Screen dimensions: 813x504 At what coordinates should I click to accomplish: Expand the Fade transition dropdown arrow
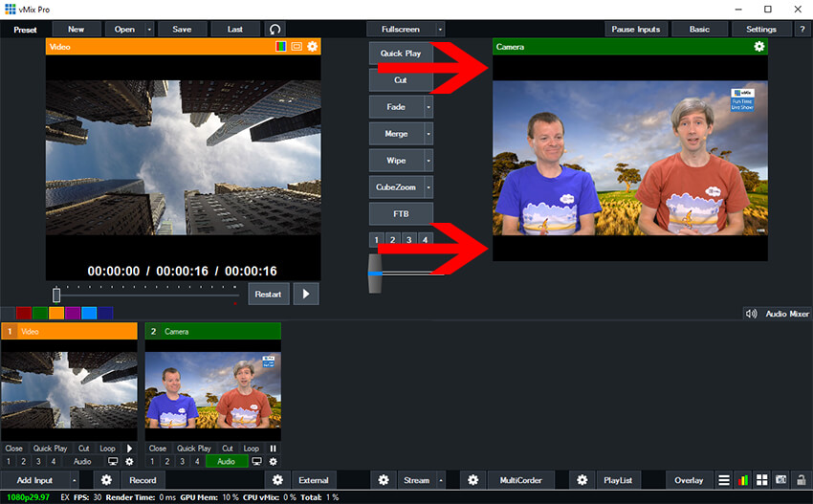click(x=428, y=107)
